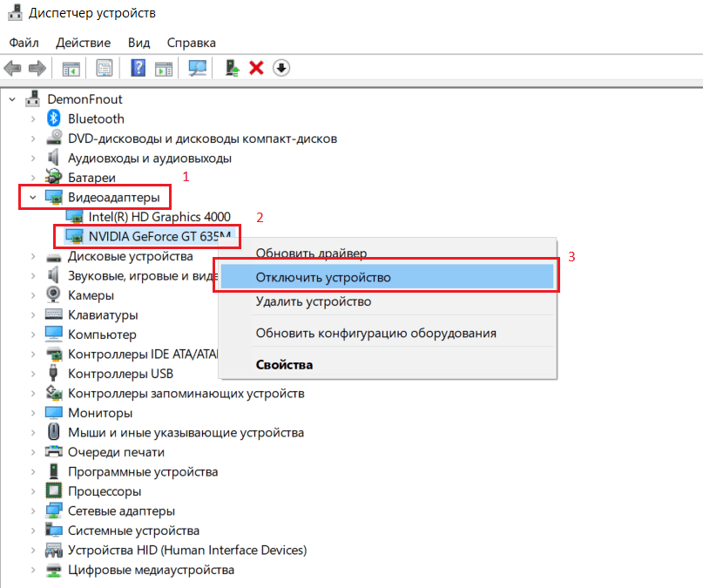Choose Удалить устройство in context menu
703x588 pixels.
click(x=314, y=301)
